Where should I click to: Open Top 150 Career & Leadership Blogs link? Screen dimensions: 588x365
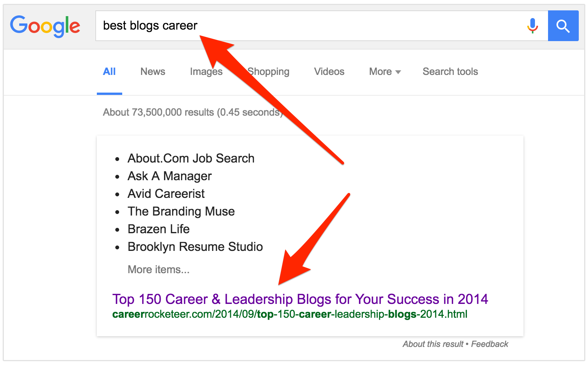[x=300, y=299]
